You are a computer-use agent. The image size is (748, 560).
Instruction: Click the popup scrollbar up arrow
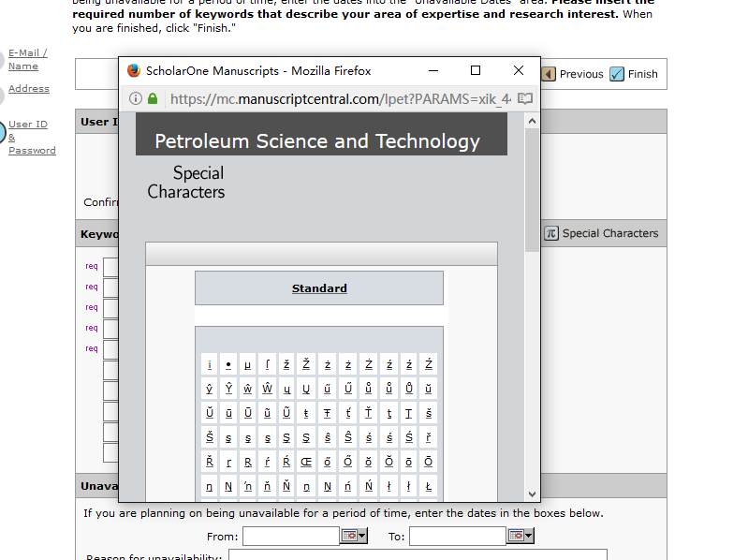point(533,121)
